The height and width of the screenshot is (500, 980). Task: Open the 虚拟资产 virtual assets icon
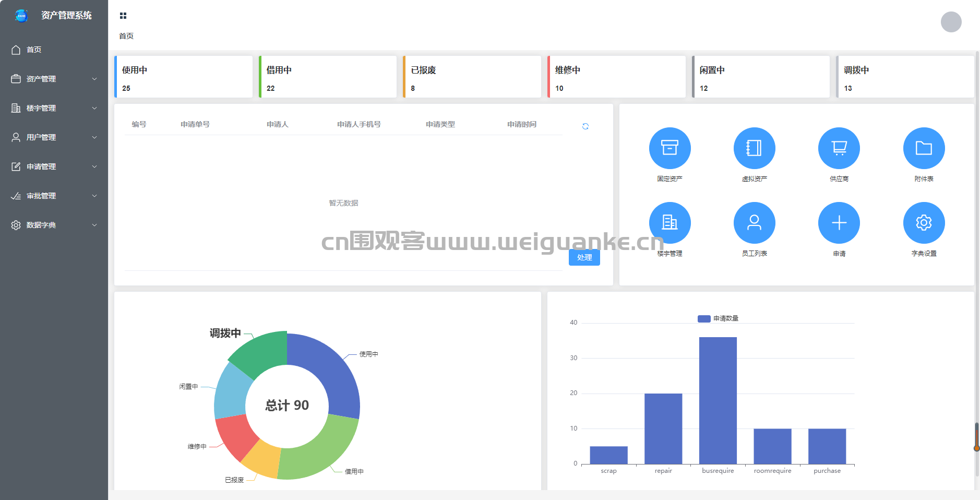[754, 148]
